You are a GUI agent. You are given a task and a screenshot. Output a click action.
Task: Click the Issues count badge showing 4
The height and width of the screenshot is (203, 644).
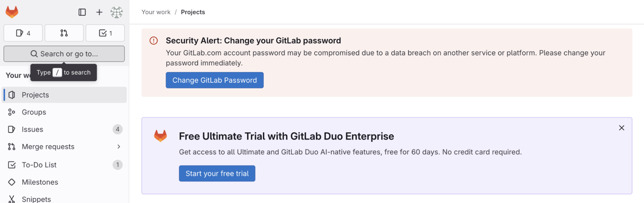click(118, 129)
